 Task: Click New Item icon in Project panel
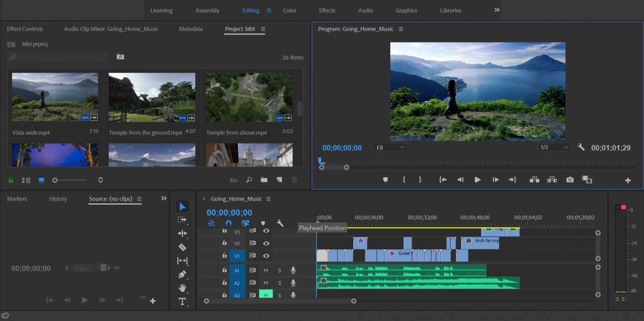[x=279, y=180]
